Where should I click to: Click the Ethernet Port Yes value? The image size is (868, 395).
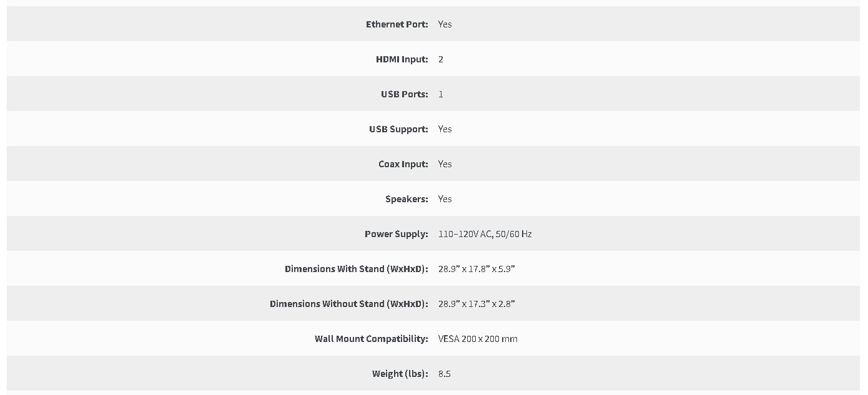pyautogui.click(x=445, y=24)
